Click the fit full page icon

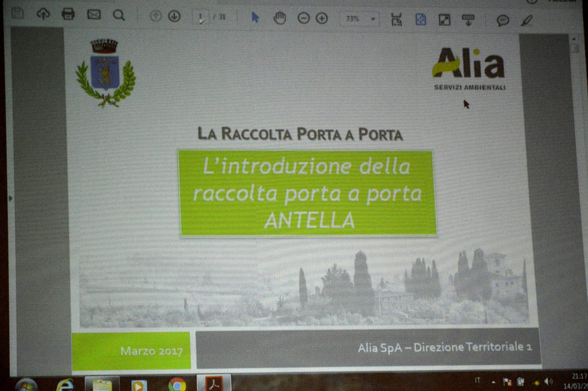(x=421, y=20)
